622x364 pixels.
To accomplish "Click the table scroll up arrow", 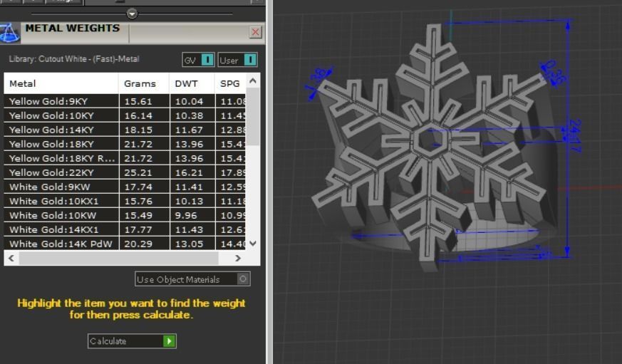I will pos(253,81).
